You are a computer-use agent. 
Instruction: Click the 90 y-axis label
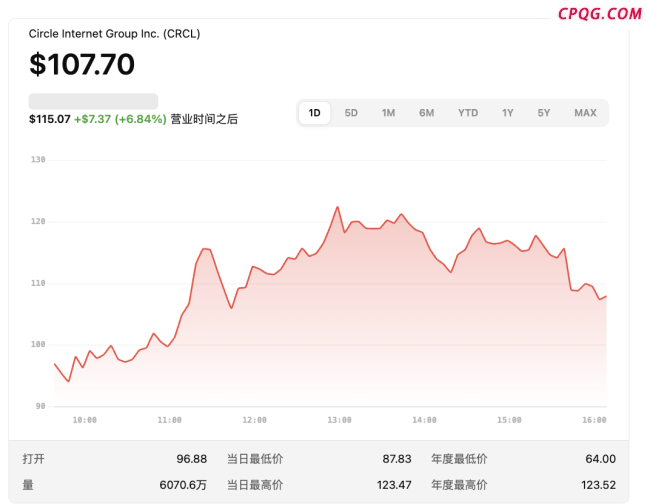click(40, 406)
